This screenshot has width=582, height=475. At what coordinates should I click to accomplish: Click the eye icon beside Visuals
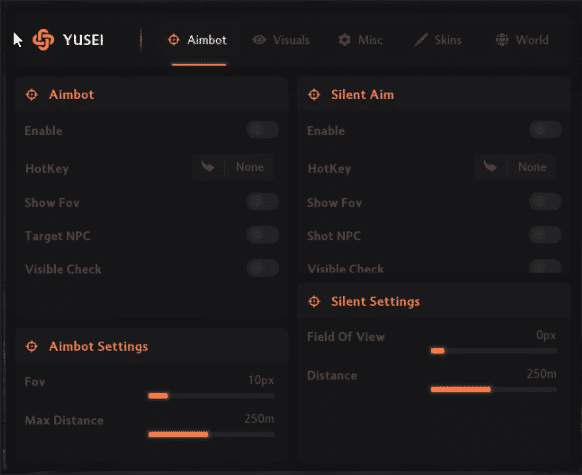259,40
